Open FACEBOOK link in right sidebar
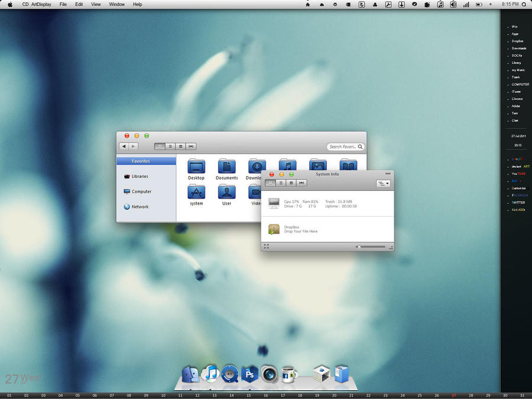The height and width of the screenshot is (399, 532). click(520, 195)
